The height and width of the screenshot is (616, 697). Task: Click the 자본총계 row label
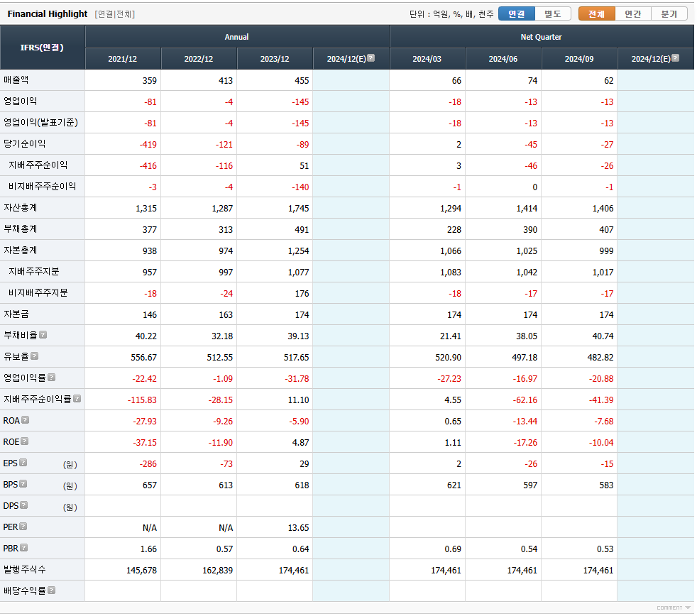coord(21,251)
